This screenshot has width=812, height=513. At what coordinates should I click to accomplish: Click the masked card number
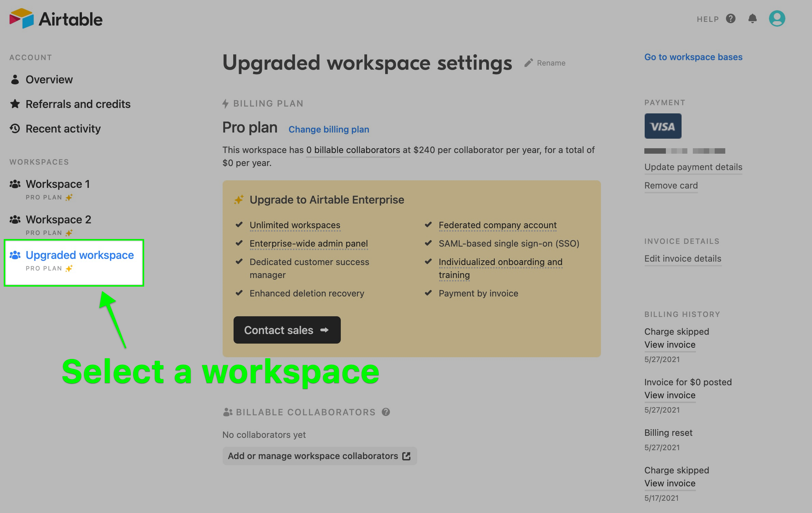[685, 151]
